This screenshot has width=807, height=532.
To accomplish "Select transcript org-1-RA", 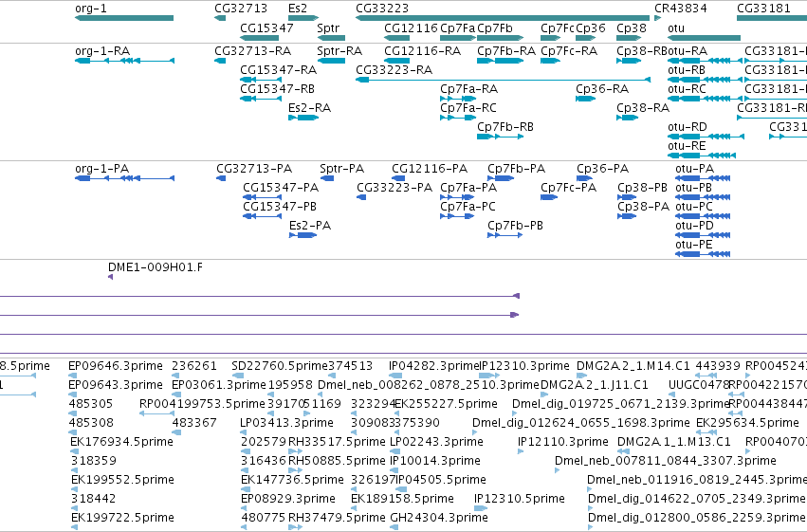I will pyautogui.click(x=124, y=61).
